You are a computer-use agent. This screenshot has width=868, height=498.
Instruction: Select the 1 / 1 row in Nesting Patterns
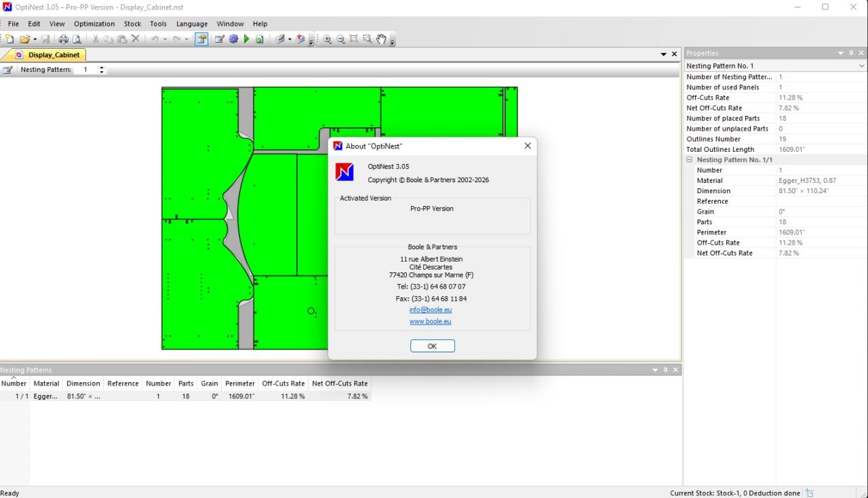pos(185,396)
